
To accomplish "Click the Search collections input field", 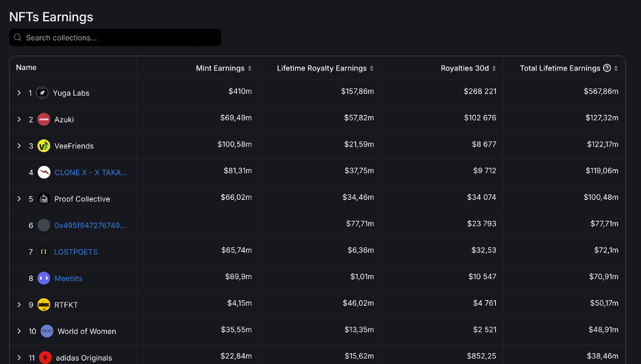I will (x=116, y=38).
